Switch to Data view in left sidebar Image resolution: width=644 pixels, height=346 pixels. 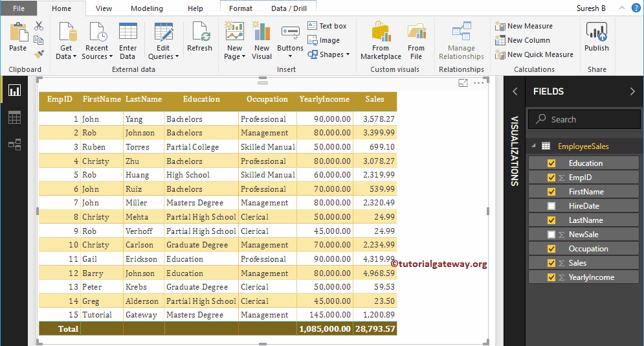(x=14, y=117)
